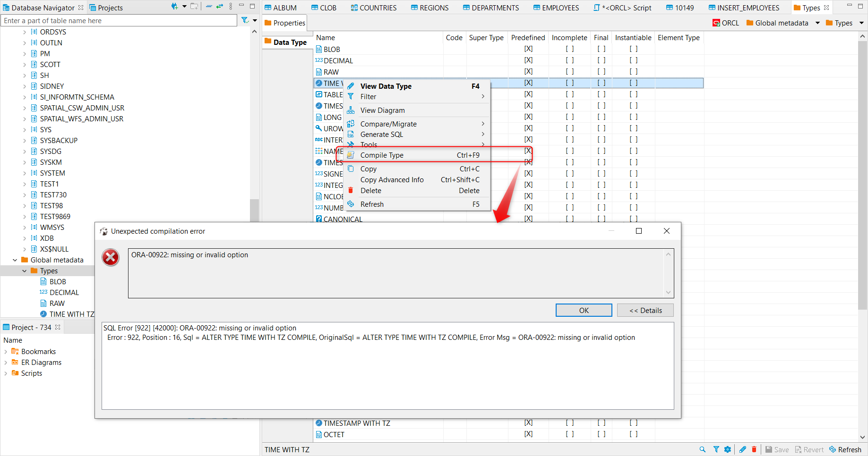Switch to the EMPLOYEES editor tab
The image size is (868, 456).
pos(556,8)
